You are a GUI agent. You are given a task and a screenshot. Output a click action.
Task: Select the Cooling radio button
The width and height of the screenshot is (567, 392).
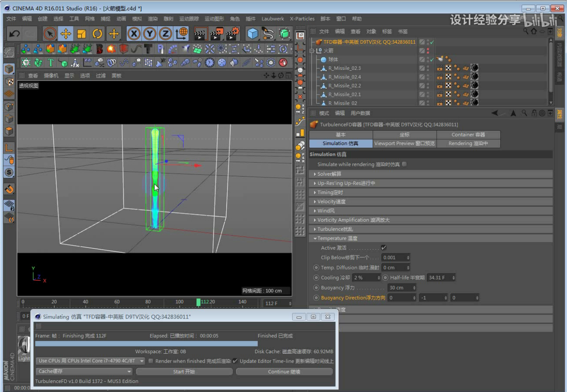point(316,278)
